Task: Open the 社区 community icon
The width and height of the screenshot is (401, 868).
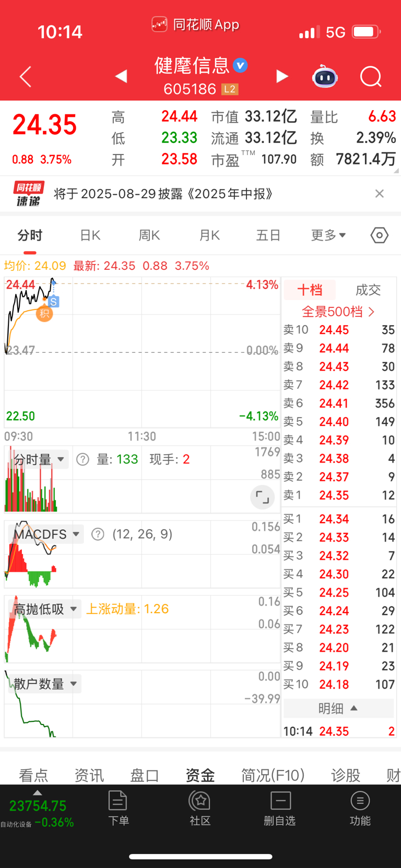Action: (200, 808)
